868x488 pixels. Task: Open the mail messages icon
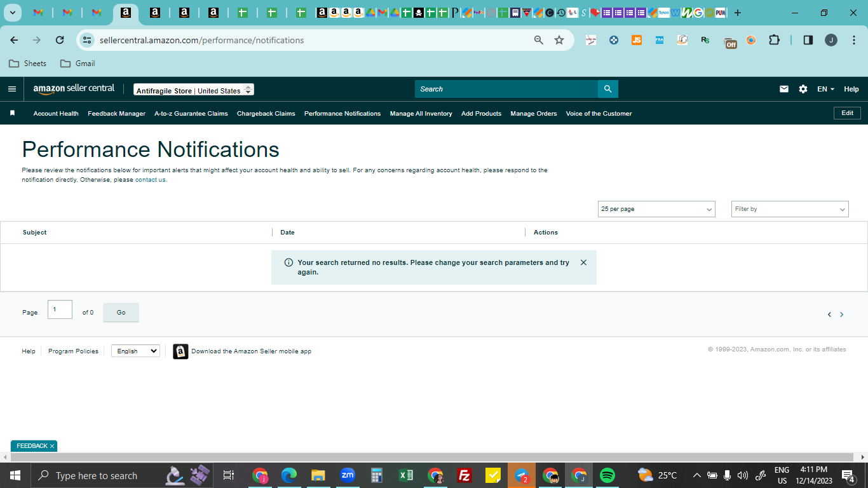click(x=784, y=89)
